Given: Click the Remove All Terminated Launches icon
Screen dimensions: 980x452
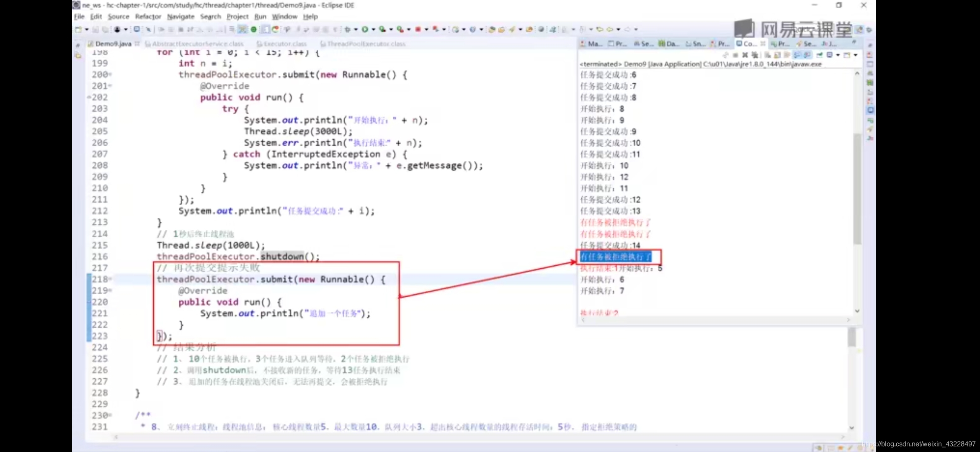Looking at the screenshot, I should tap(755, 55).
